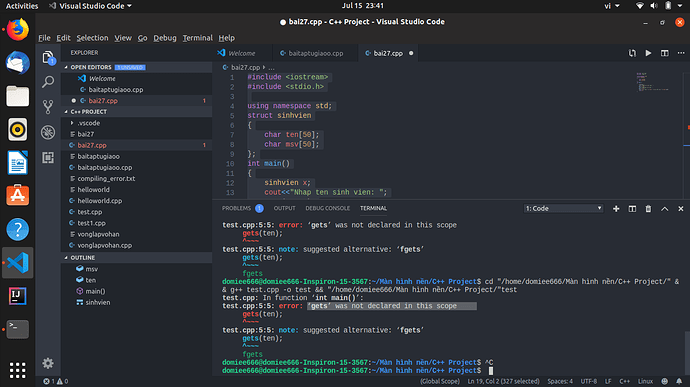
Task: Add a new terminal with the plus icon
Action: pos(616,209)
